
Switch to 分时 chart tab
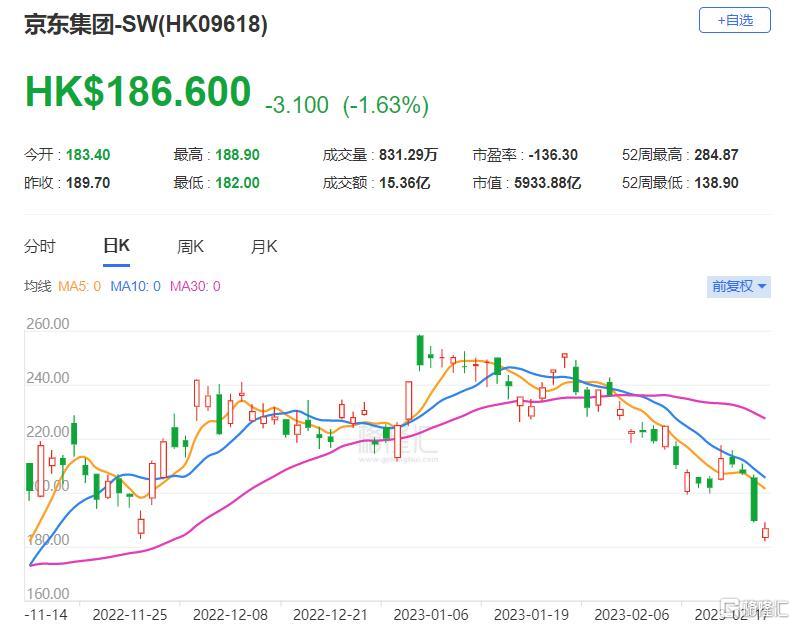[40, 247]
